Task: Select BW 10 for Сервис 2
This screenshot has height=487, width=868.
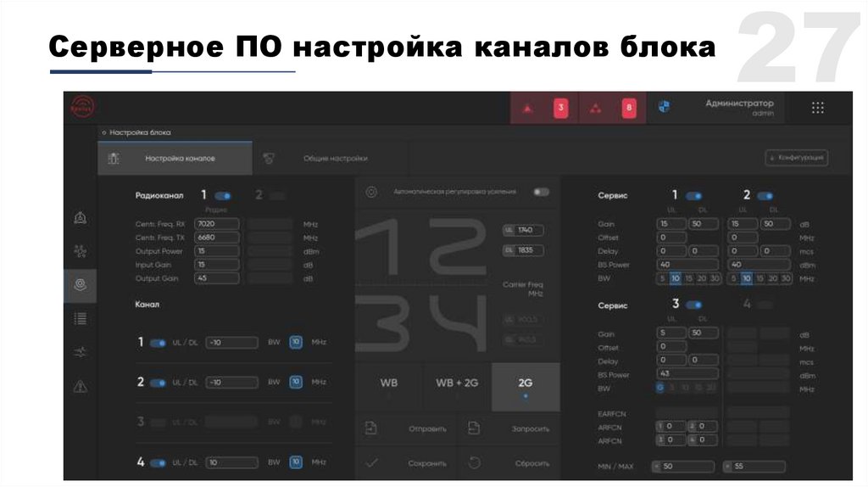Action: pyautogui.click(x=747, y=278)
